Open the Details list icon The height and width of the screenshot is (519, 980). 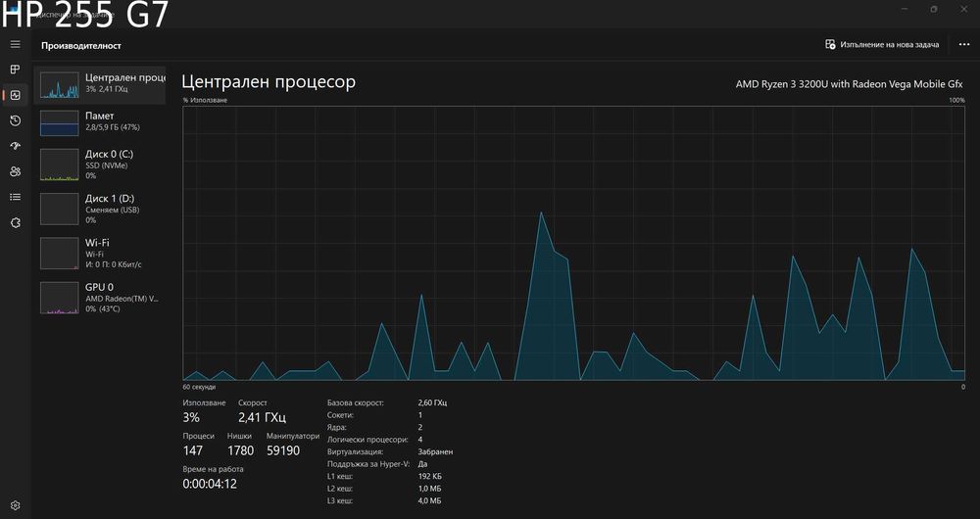(x=16, y=198)
